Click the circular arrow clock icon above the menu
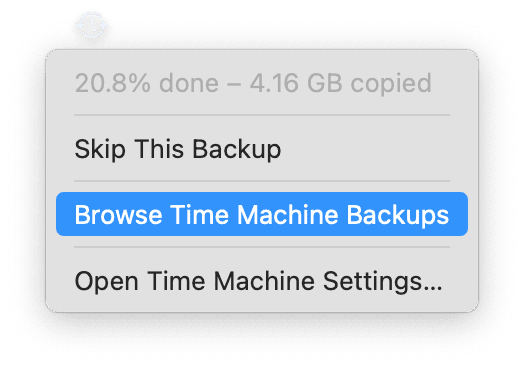Viewport: 524px width, 366px height. [92, 25]
